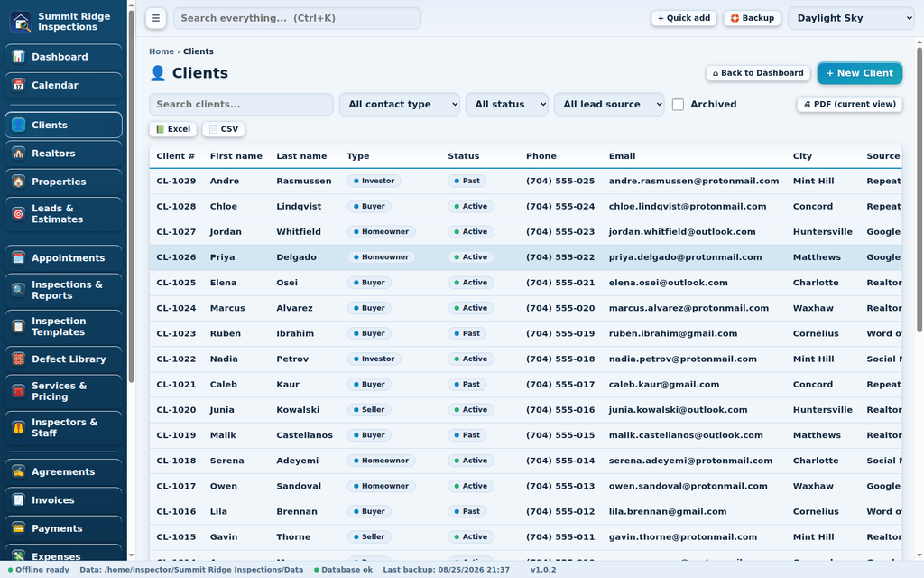This screenshot has height=578, width=924.
Task: Click Database ok status indicator
Action: pos(344,570)
